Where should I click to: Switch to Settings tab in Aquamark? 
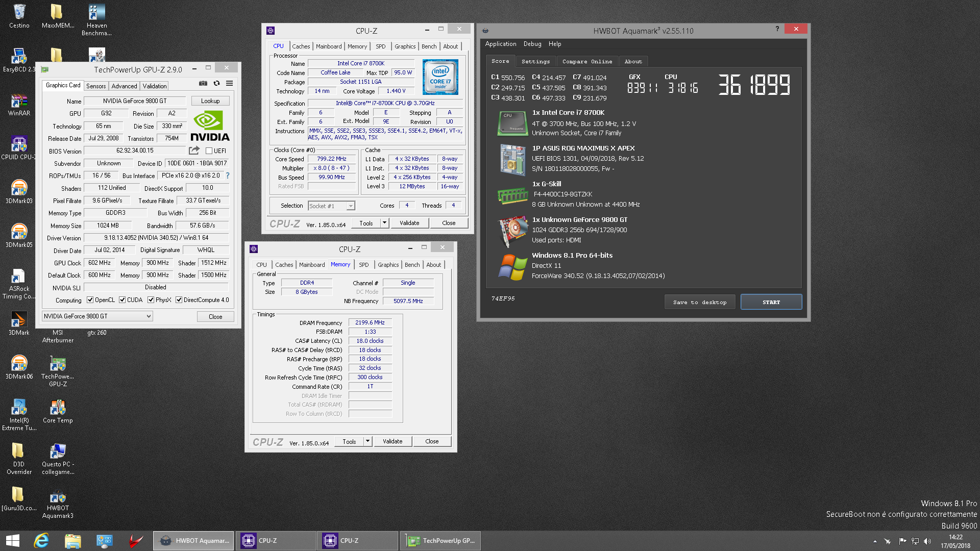535,61
